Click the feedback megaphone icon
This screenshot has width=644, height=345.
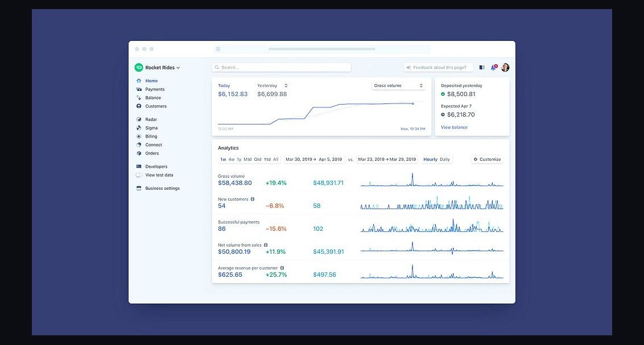pos(408,67)
